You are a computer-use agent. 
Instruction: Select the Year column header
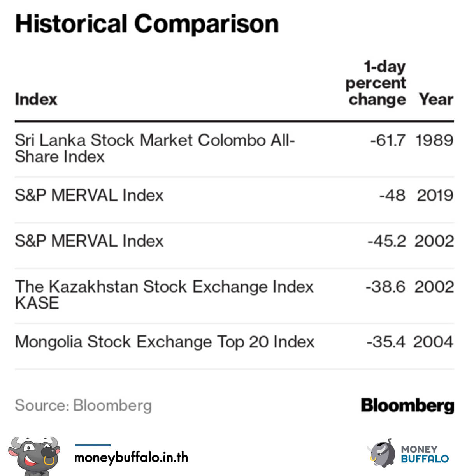pyautogui.click(x=436, y=99)
